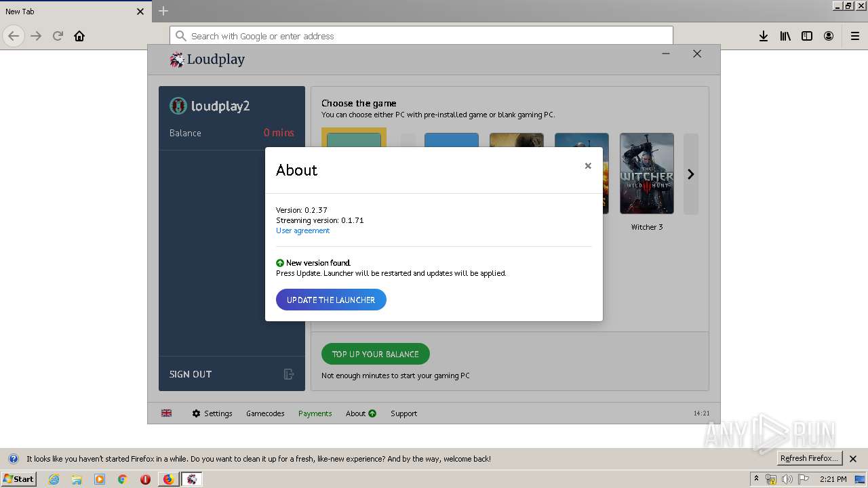
Task: Open Firefox library icon
Action: pos(785,36)
